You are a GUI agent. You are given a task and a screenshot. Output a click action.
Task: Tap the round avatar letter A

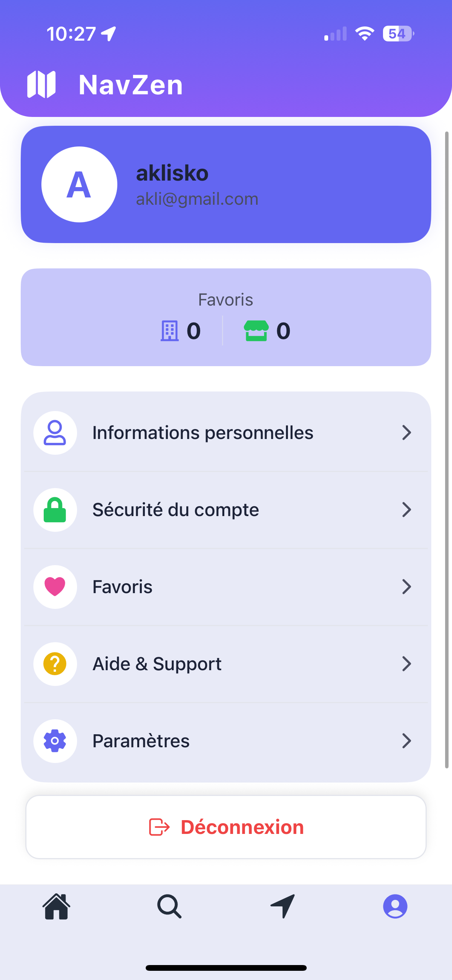click(79, 184)
